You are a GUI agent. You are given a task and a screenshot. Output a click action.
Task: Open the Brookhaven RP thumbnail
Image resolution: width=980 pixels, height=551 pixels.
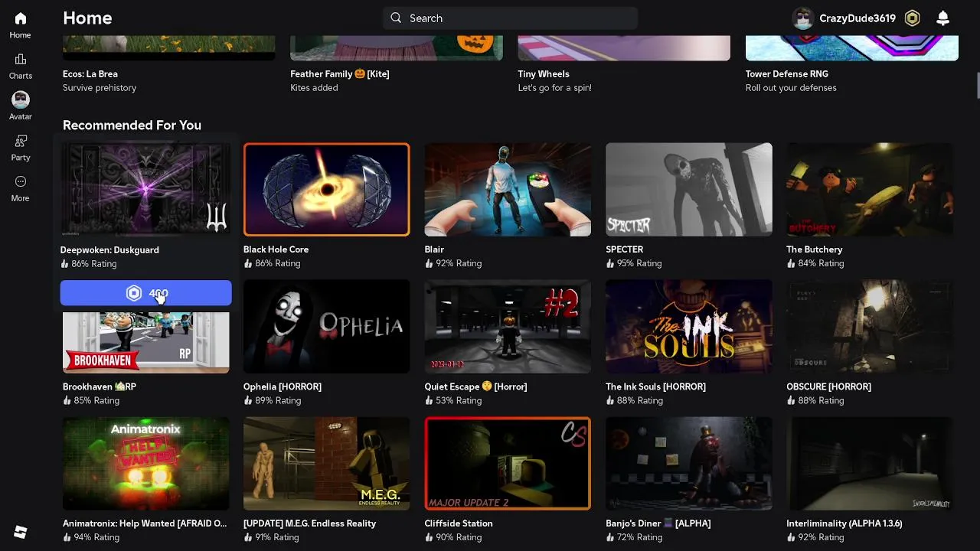pyautogui.click(x=145, y=342)
